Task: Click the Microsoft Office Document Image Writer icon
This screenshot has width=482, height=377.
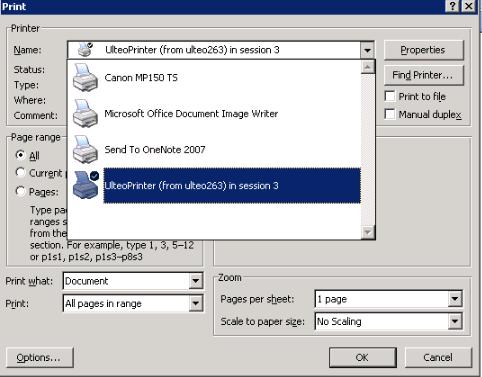Action: tap(85, 114)
